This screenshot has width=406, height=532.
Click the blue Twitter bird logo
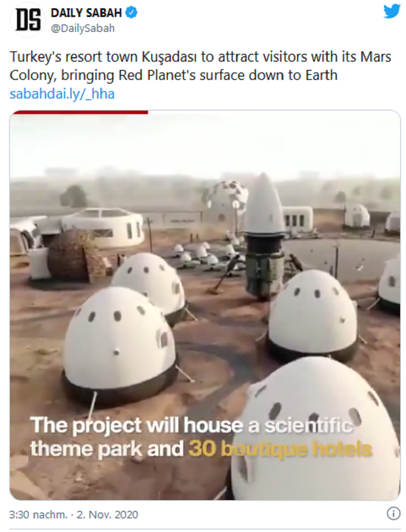coord(391,11)
